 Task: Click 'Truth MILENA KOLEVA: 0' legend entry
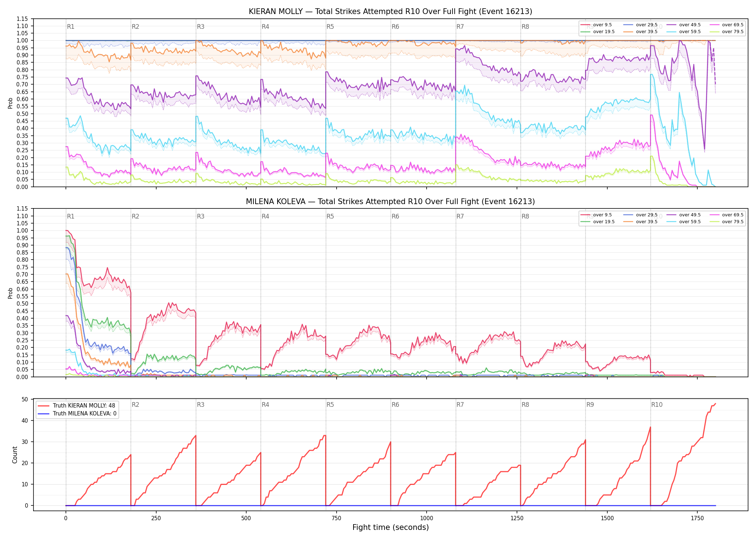tap(77, 414)
